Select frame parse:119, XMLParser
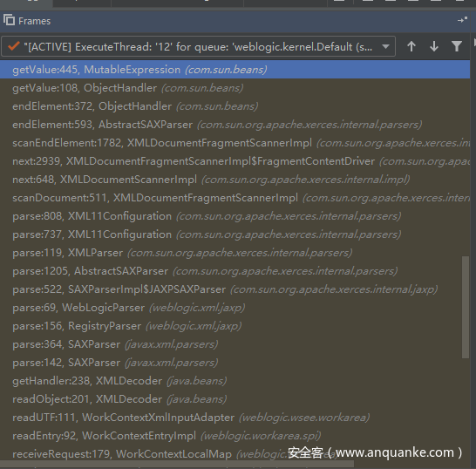This screenshot has height=469, width=476. tap(235, 253)
